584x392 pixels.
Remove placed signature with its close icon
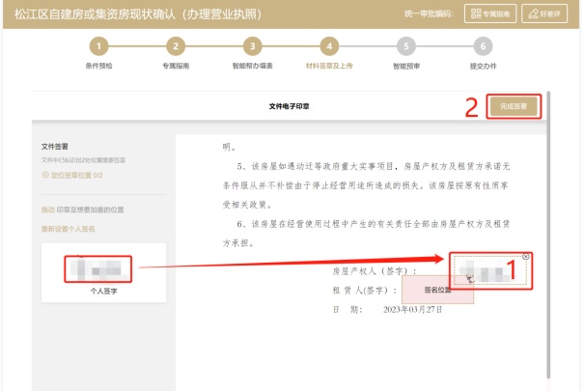(x=525, y=257)
